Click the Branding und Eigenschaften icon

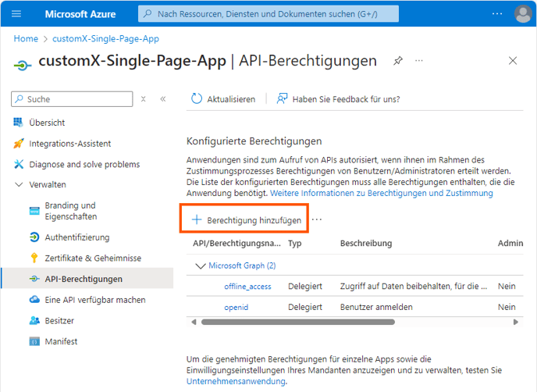(x=34, y=211)
